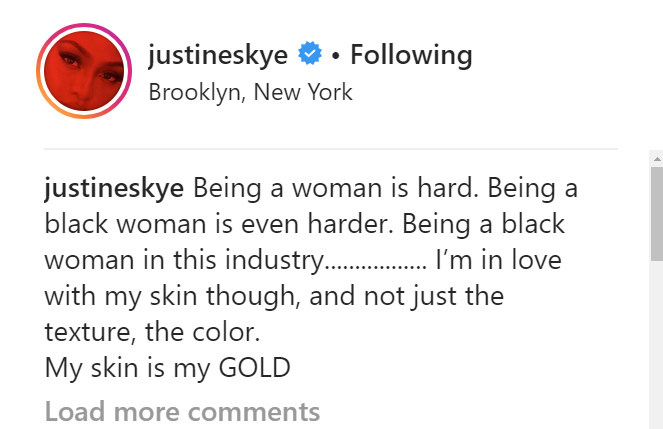The width and height of the screenshot is (663, 429).
Task: Open the Brooklyn, New York location
Action: (250, 93)
